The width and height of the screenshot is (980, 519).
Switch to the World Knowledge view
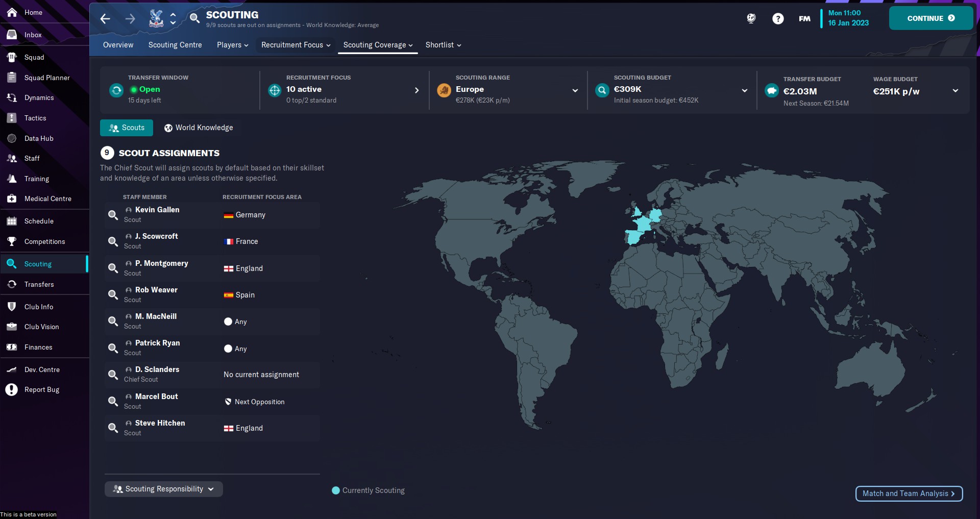199,128
